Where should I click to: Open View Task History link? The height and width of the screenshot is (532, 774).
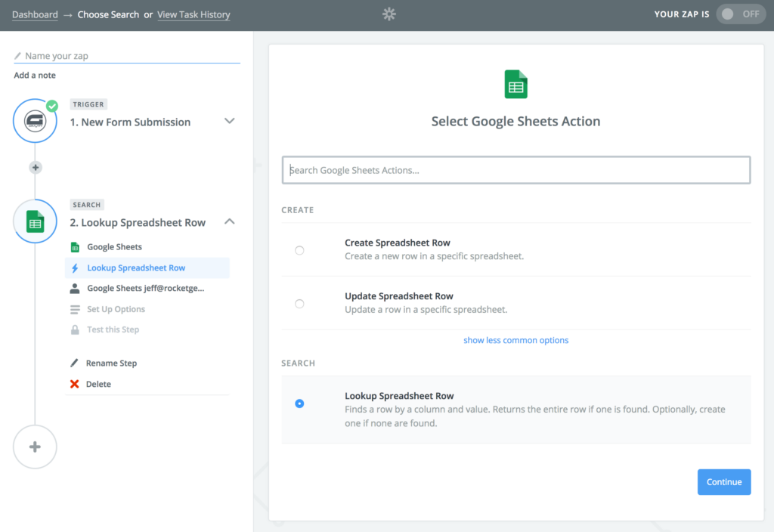pos(193,15)
